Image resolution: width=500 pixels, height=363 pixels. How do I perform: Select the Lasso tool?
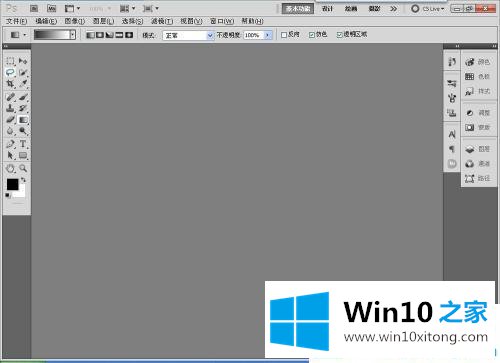[10, 72]
